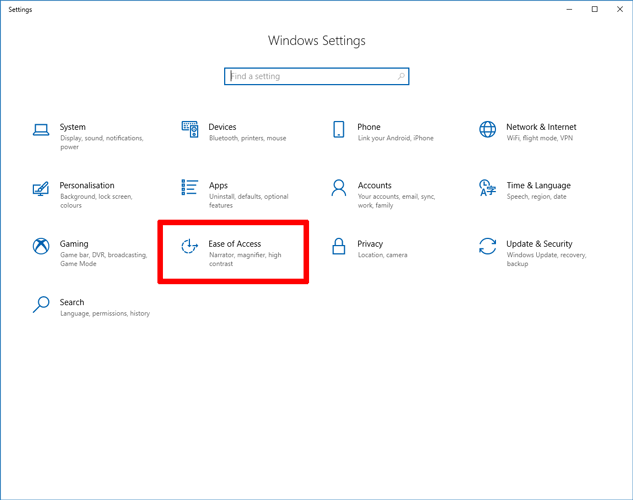Open the Gaming settings label
The image size is (633, 500).
(x=74, y=243)
